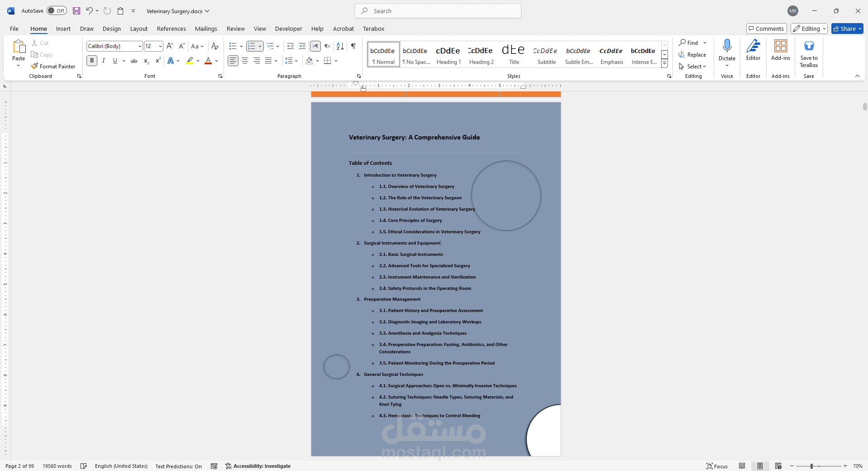Shrink font size icon

tap(181, 46)
